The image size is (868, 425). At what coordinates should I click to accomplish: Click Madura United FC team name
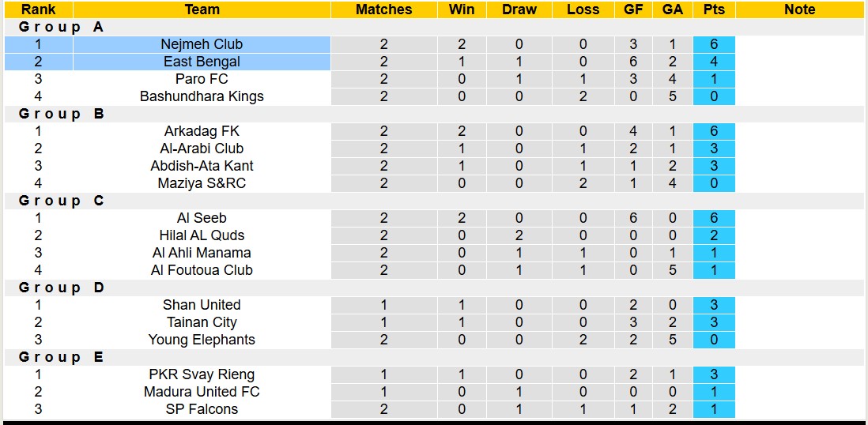[x=202, y=392]
